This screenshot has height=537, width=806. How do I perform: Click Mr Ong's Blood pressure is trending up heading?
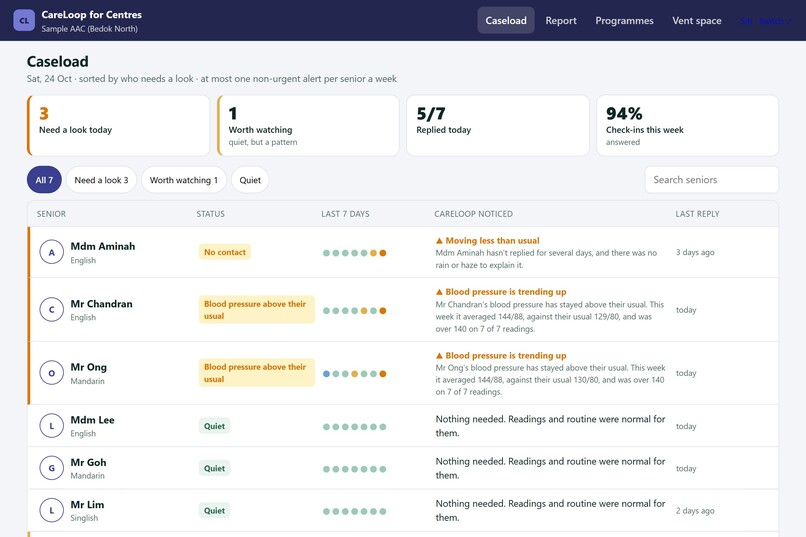506,356
